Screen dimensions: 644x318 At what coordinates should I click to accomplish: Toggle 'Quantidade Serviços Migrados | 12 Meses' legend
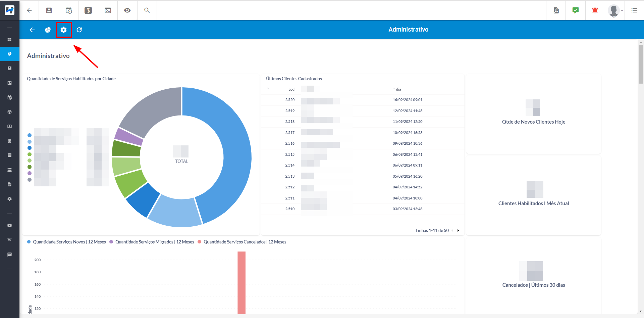click(x=152, y=242)
